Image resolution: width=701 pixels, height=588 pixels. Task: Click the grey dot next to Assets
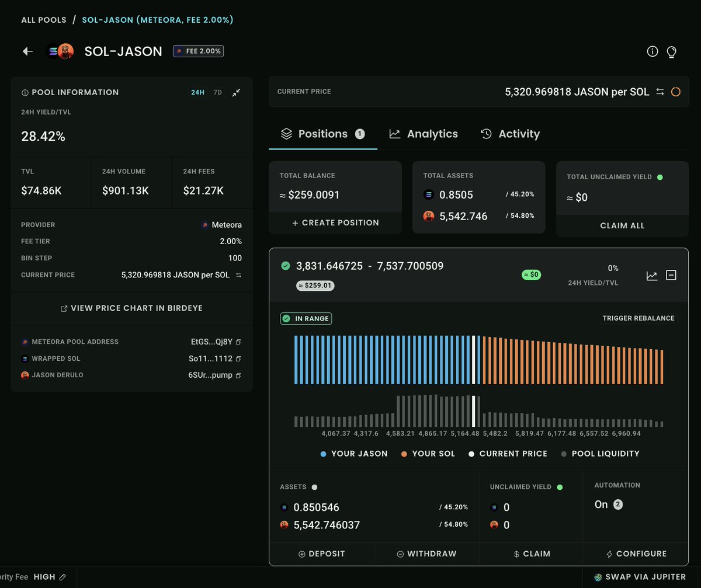(314, 487)
